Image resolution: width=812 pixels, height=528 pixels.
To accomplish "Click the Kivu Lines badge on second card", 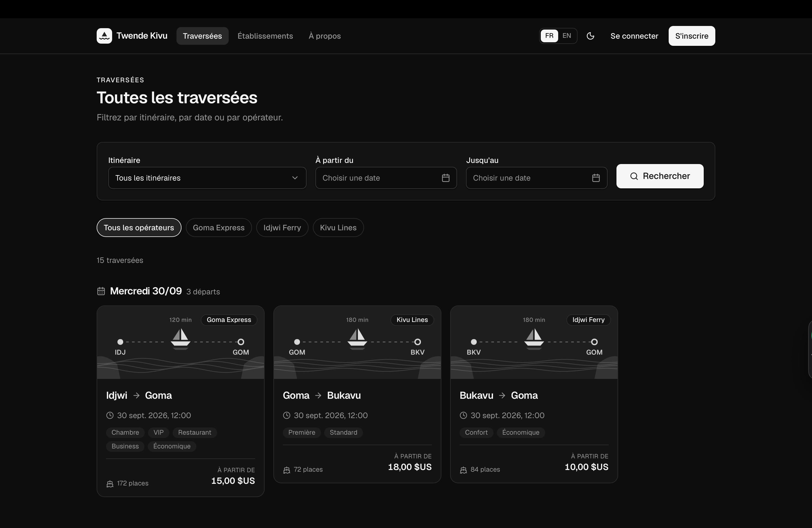I will coord(412,320).
